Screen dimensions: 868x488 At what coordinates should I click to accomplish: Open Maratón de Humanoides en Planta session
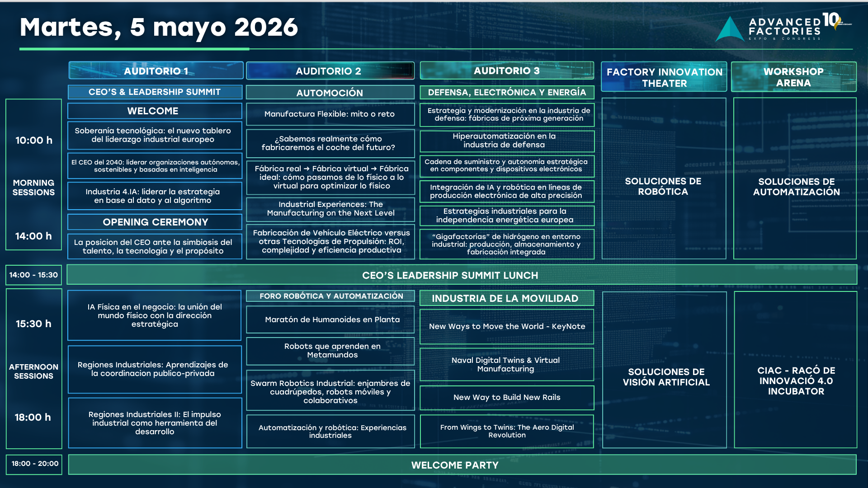click(x=330, y=319)
